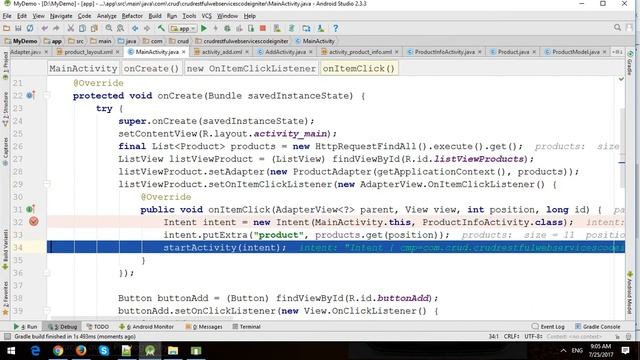
Task: Click the Copy toolbar icon
Action: 82,28
